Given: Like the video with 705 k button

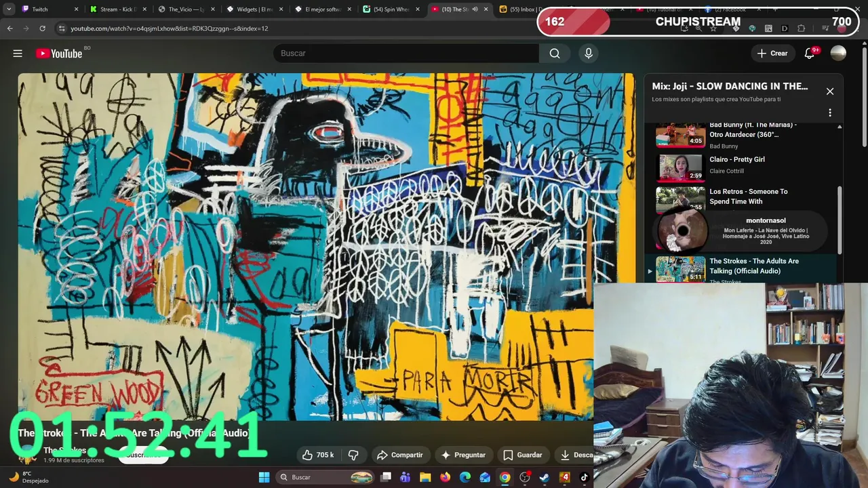Looking at the screenshot, I should point(317,455).
